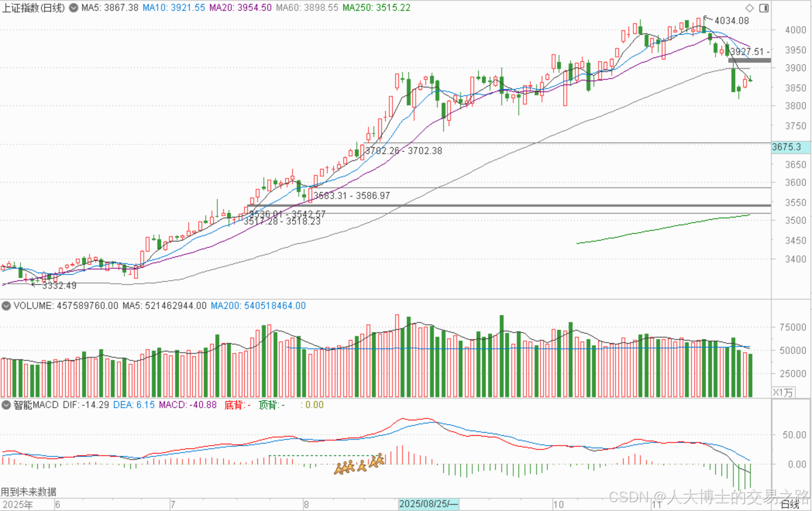Click the MA10: 3921.55 label
812x511 pixels.
(174, 8)
